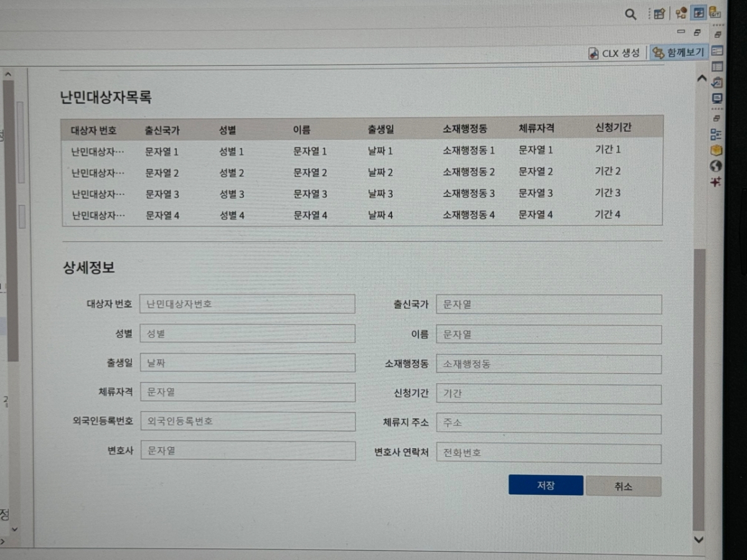Screen dimensions: 747x560
Task: Activate the highlighted screen preview icon
Action: [x=698, y=13]
